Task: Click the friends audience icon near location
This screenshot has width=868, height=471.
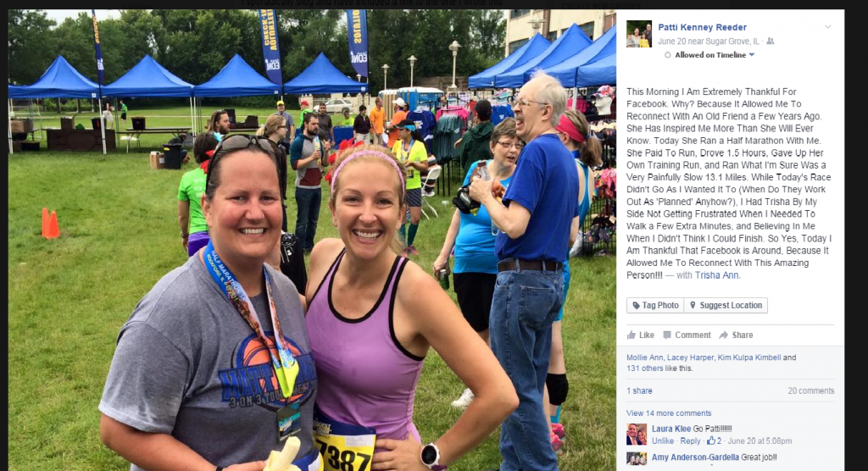Action: pos(770,42)
